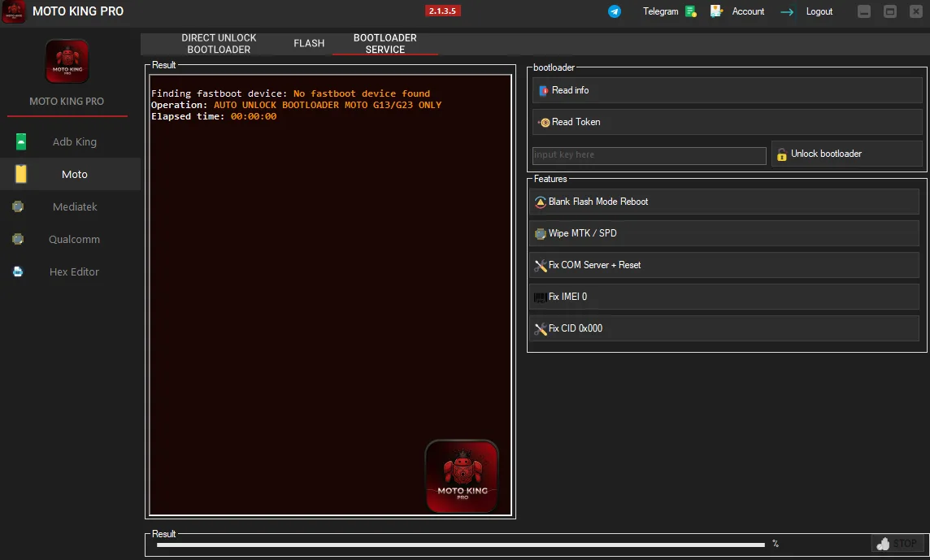
Task: Click the Unlock bootloader button
Action: pos(847,154)
